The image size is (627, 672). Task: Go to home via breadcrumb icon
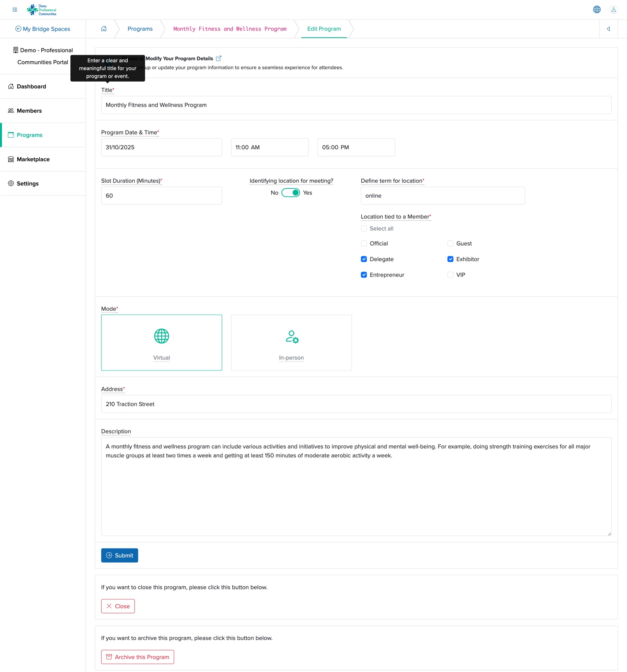pyautogui.click(x=104, y=29)
